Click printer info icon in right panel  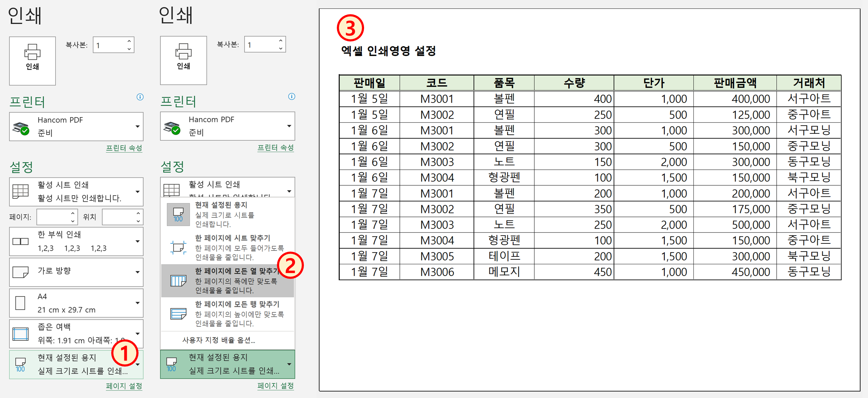291,97
